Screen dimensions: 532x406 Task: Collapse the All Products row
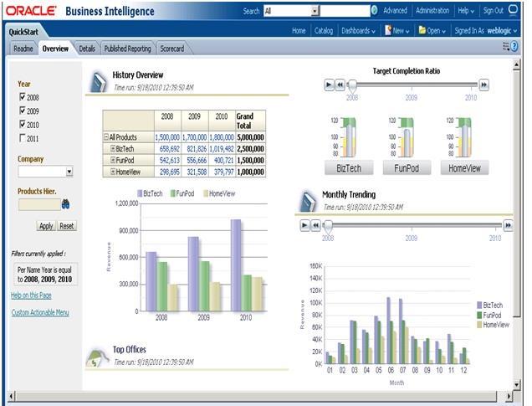106,137
